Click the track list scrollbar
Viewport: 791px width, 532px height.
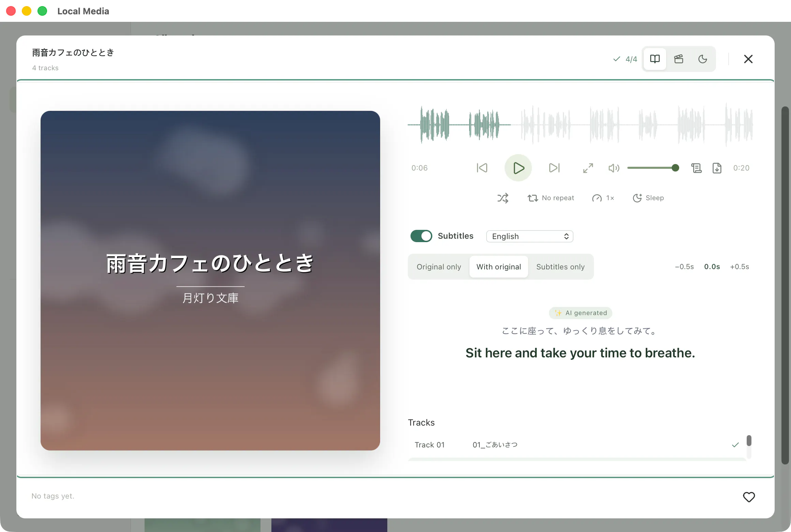click(x=749, y=441)
